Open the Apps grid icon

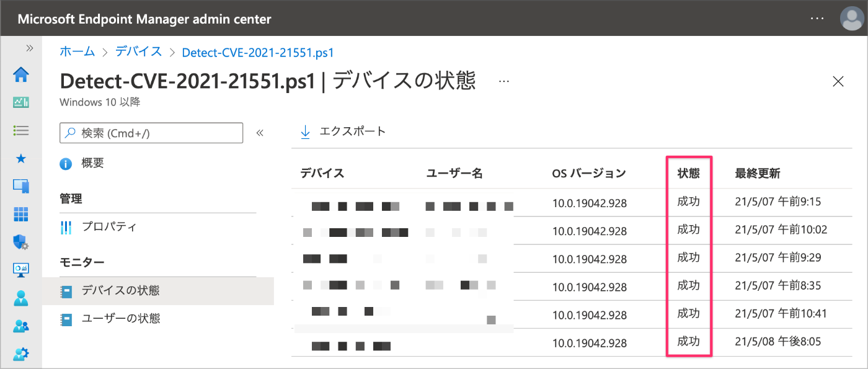21,215
